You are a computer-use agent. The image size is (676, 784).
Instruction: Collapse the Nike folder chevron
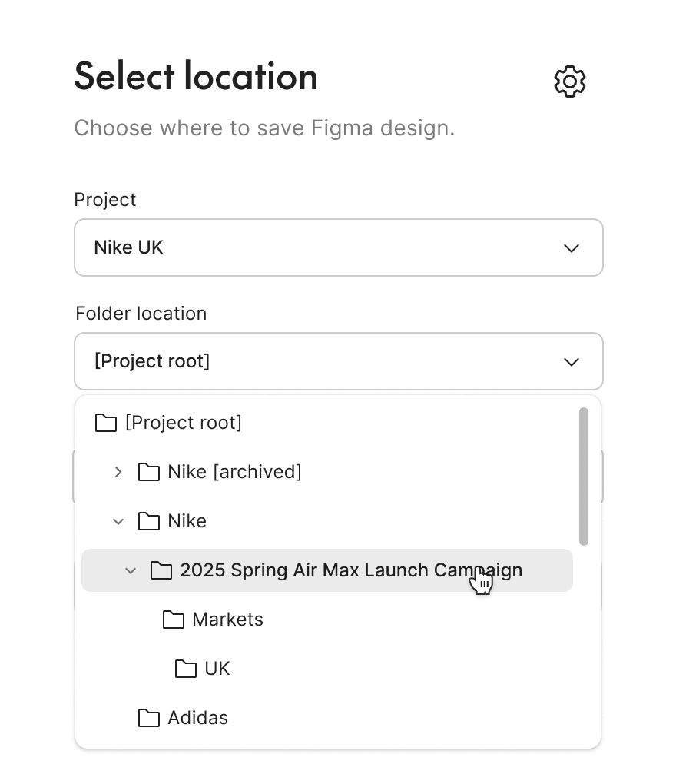tap(118, 521)
